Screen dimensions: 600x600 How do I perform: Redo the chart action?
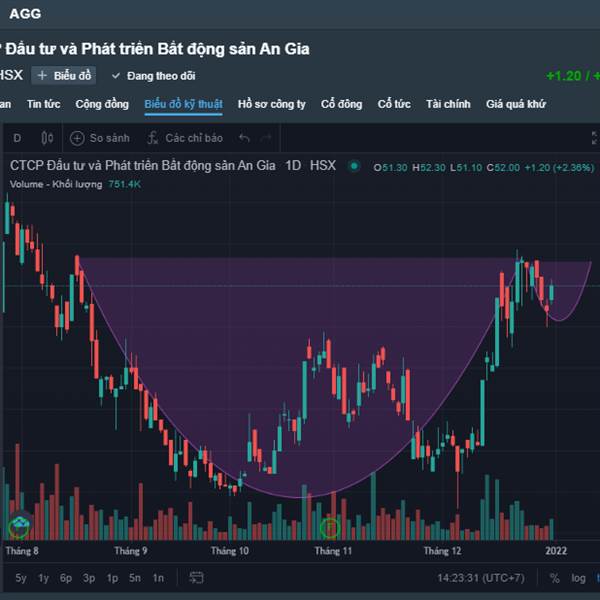(266, 138)
